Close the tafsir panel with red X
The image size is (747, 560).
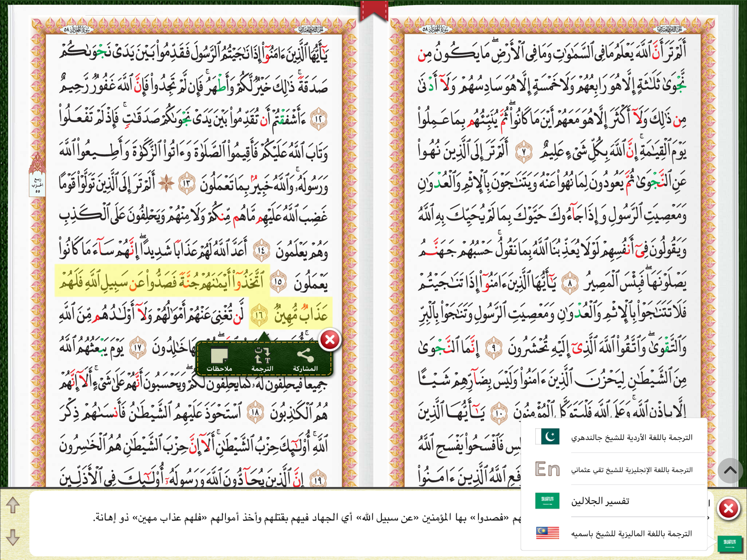(x=728, y=508)
